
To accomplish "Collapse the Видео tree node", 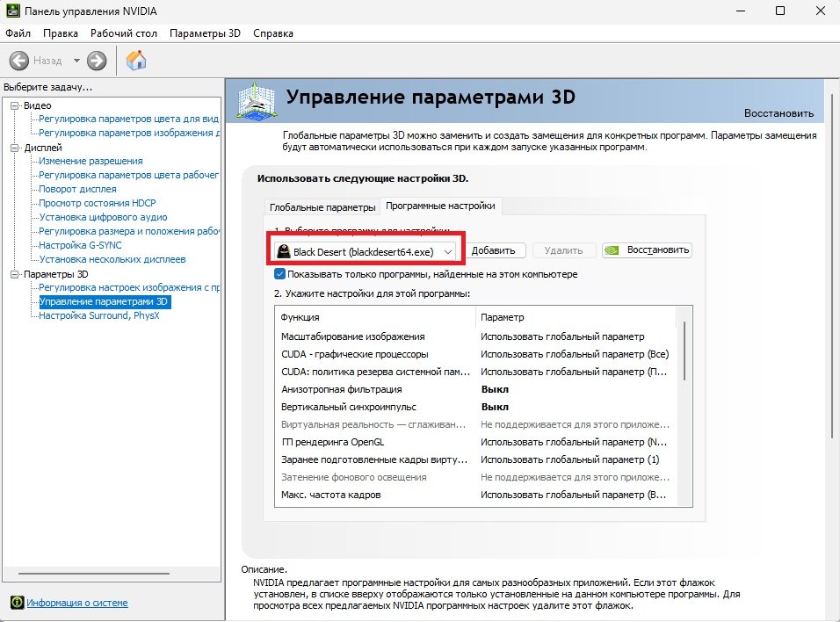I will coord(15,105).
